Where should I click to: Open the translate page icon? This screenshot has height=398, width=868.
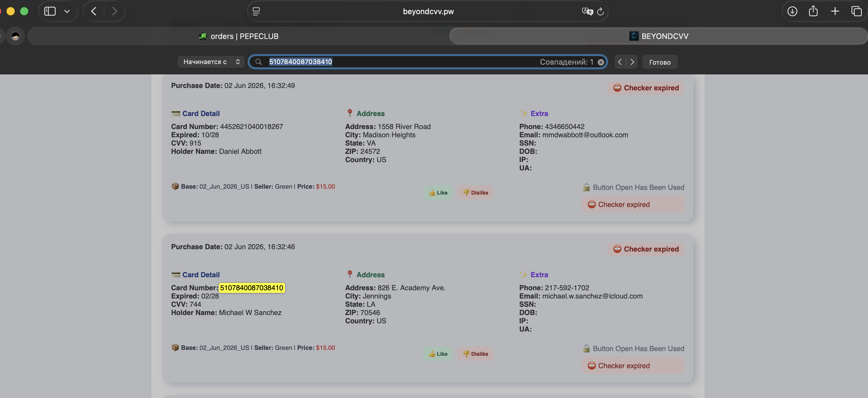[587, 11]
